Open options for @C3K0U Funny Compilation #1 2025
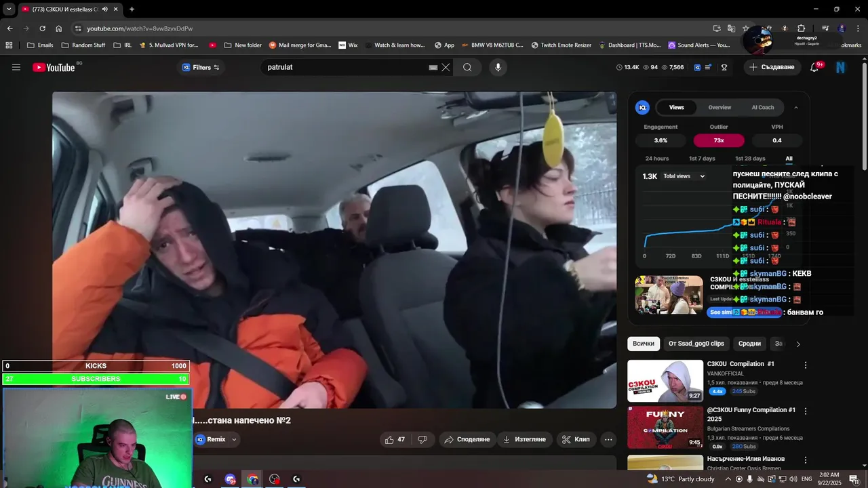 pos(806,411)
